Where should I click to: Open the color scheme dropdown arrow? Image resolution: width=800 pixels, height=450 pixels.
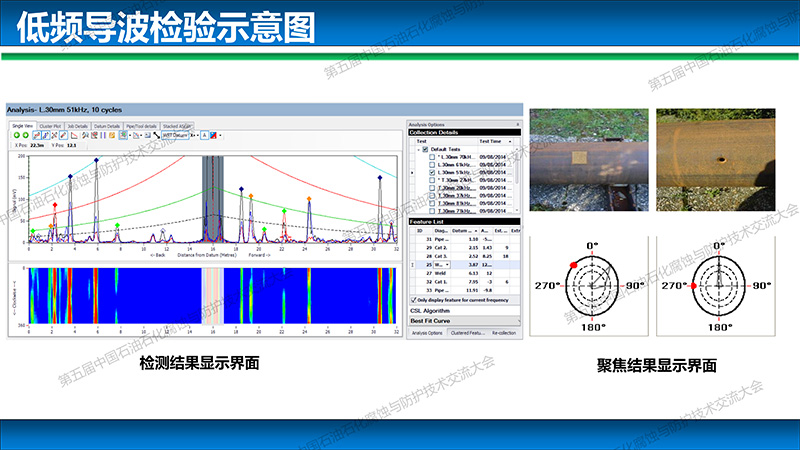220,135
